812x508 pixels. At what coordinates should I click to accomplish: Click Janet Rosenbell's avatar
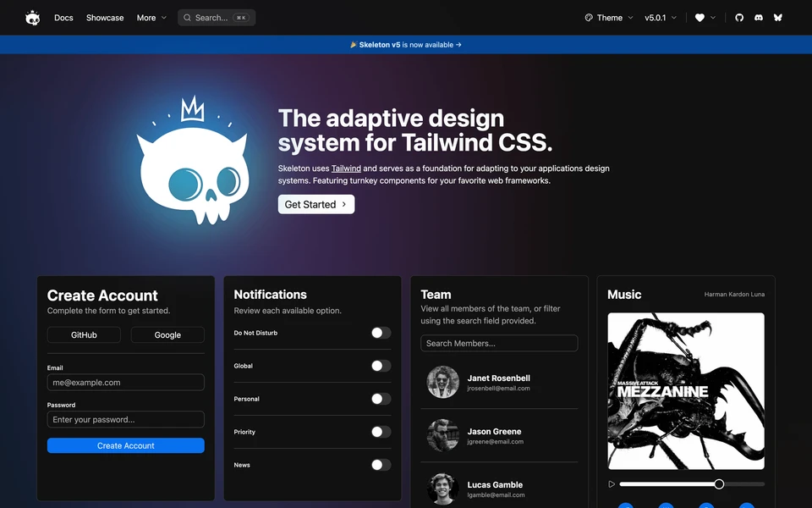(442, 382)
